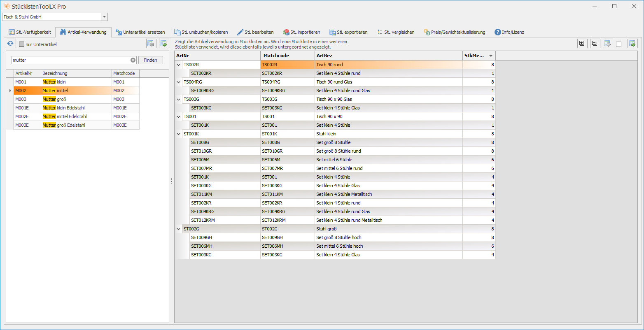Open the company dropdown 'Tisch & Stuhl GmbH'
This screenshot has height=330, width=644.
104,17
